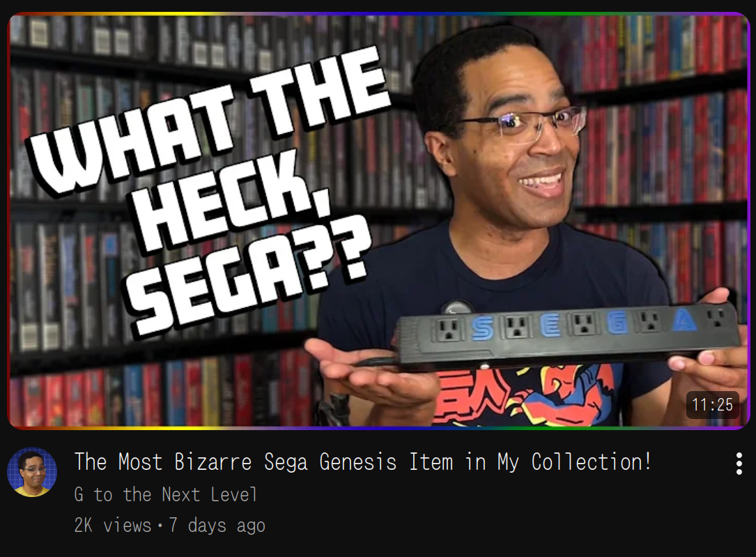This screenshot has width=756, height=557.
Task: Click the blue S letter on power strip
Action: tap(482, 328)
